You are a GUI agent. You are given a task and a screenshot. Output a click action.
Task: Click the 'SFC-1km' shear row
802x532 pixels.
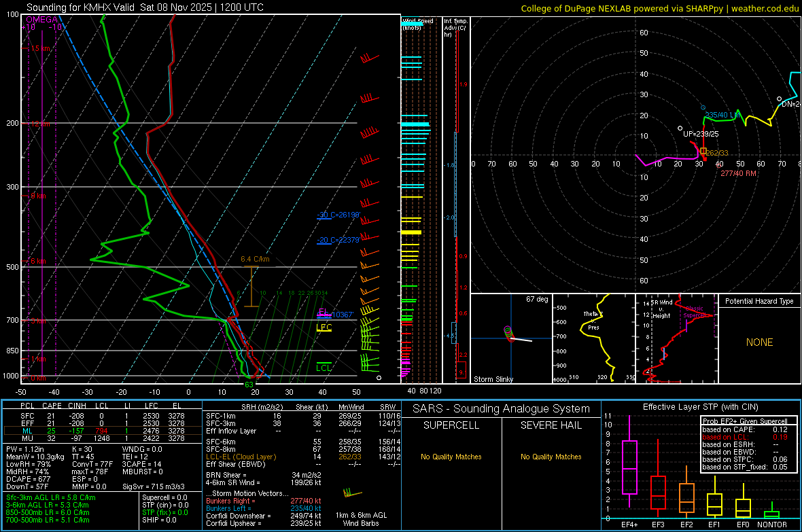click(303, 416)
